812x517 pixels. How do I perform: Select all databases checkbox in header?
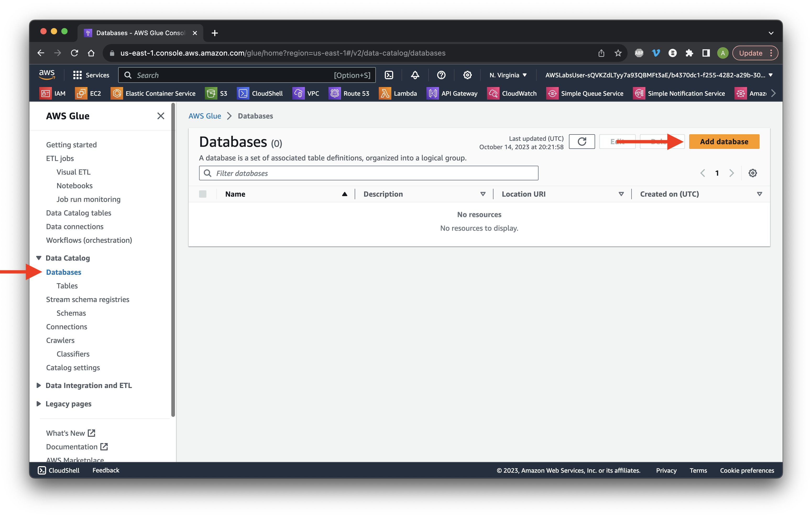[203, 194]
